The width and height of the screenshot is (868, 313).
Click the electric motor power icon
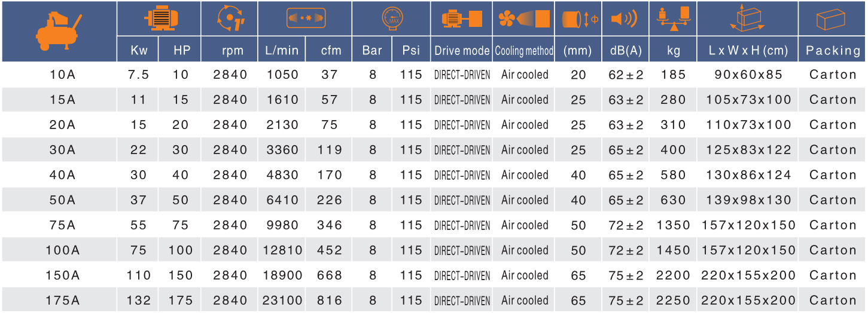coord(159,19)
